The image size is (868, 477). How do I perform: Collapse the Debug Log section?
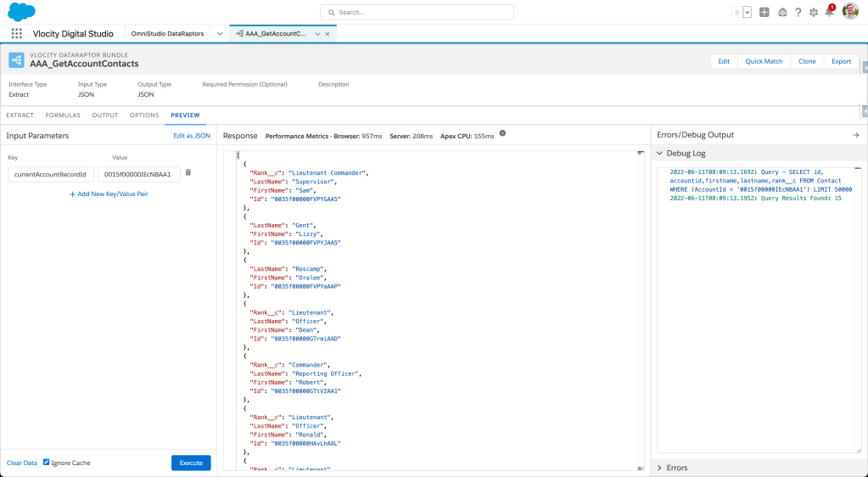tap(662, 154)
